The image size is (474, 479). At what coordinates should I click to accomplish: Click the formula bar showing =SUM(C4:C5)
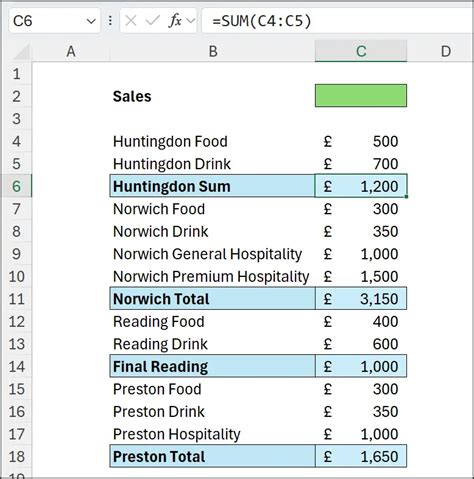point(338,21)
